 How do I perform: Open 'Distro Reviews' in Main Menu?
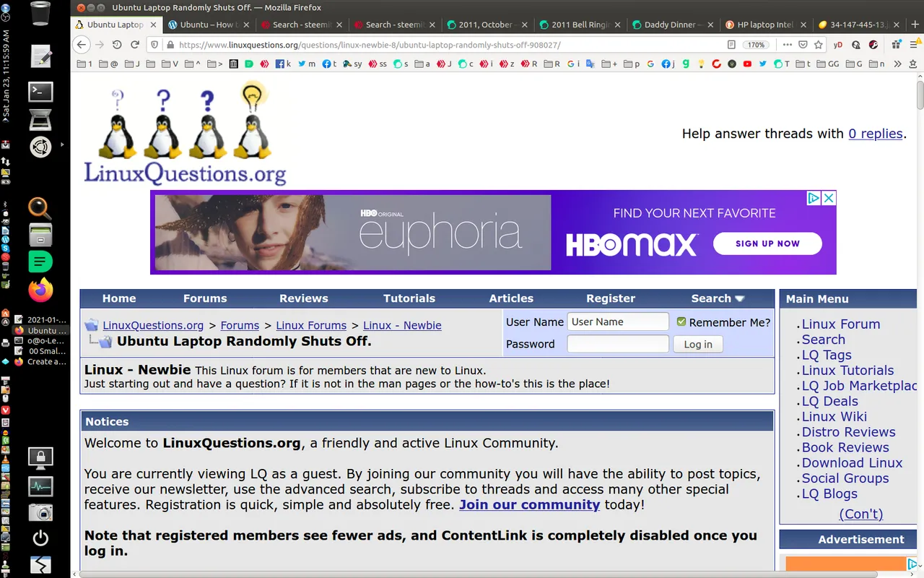click(x=849, y=432)
